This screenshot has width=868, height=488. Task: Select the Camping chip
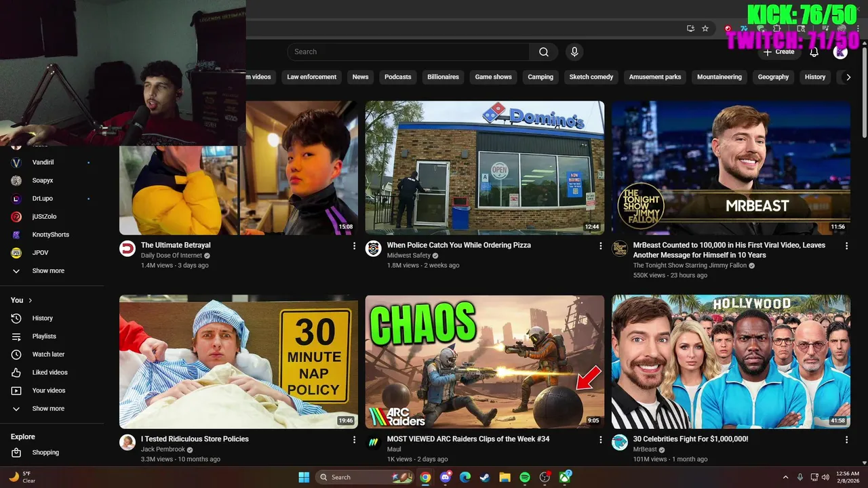pos(540,77)
